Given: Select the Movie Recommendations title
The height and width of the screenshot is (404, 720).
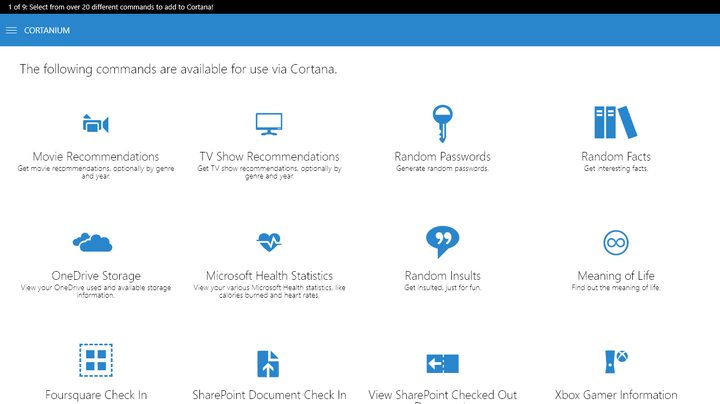Looking at the screenshot, I should pos(96,157).
